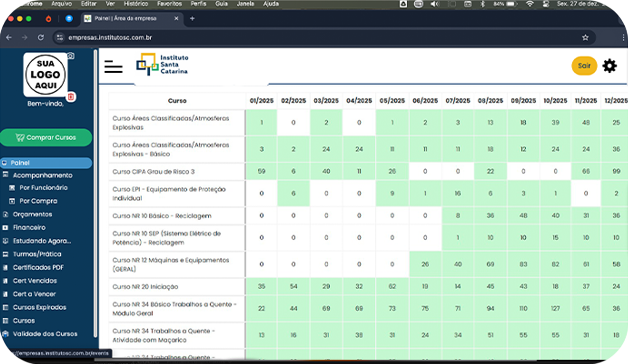Click the settings gear icon
This screenshot has width=628, height=364.
coord(610,66)
